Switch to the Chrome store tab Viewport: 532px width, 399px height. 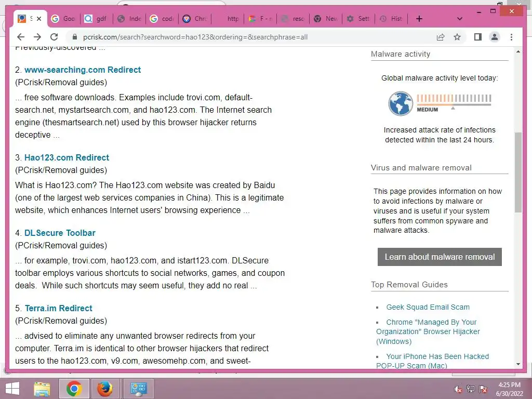point(195,19)
